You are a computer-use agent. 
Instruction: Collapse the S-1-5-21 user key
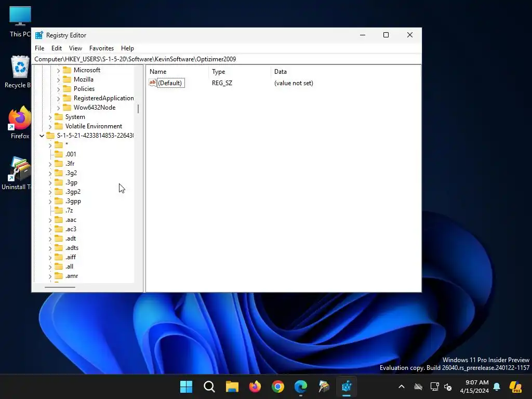(42, 136)
